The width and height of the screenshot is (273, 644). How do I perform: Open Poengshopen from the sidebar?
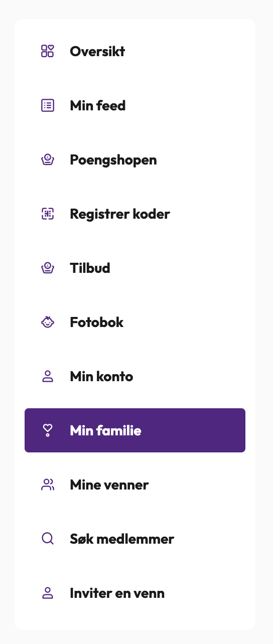(x=135, y=159)
